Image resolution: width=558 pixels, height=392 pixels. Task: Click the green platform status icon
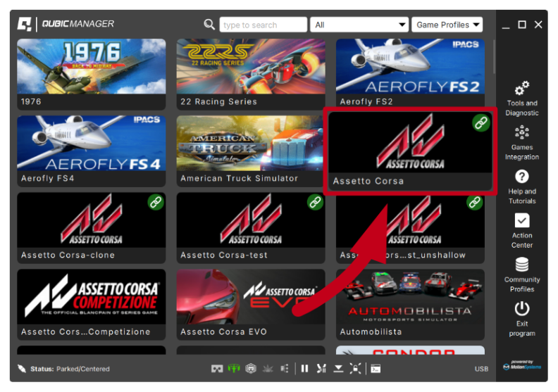pos(234,369)
